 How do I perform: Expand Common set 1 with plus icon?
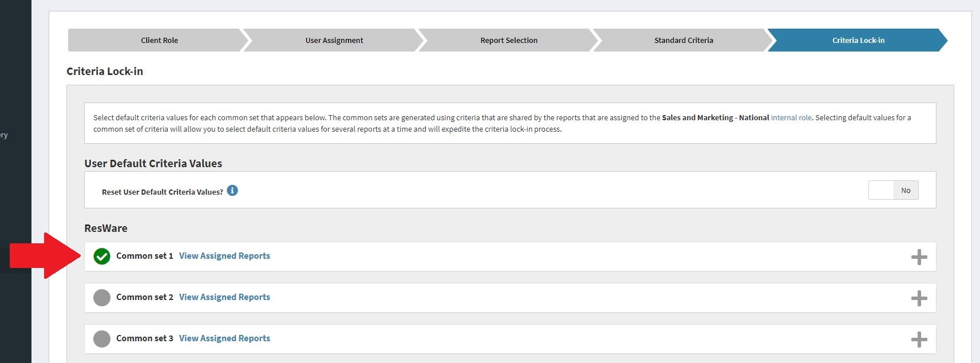[x=919, y=257]
